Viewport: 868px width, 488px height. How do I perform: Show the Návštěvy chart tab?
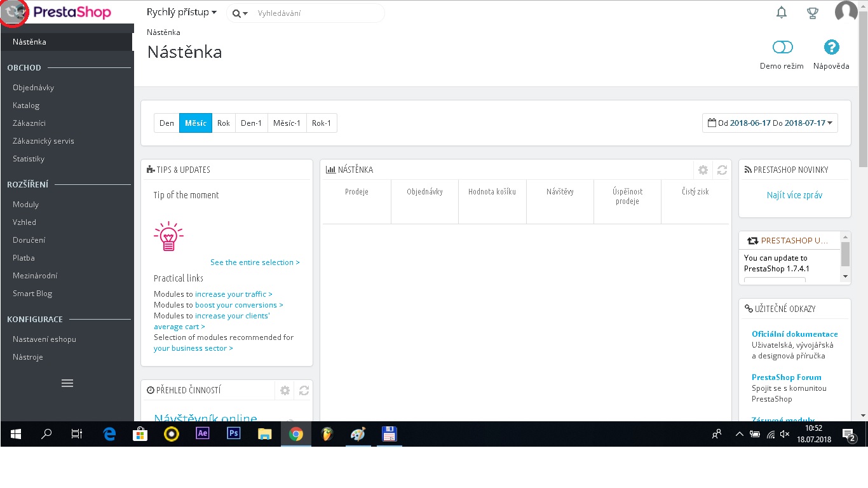point(560,201)
